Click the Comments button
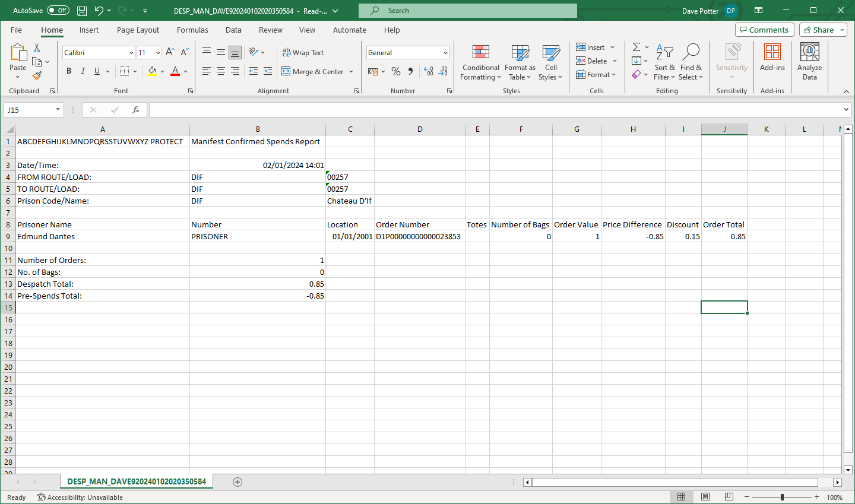Screen dimensions: 855x504 765,30
